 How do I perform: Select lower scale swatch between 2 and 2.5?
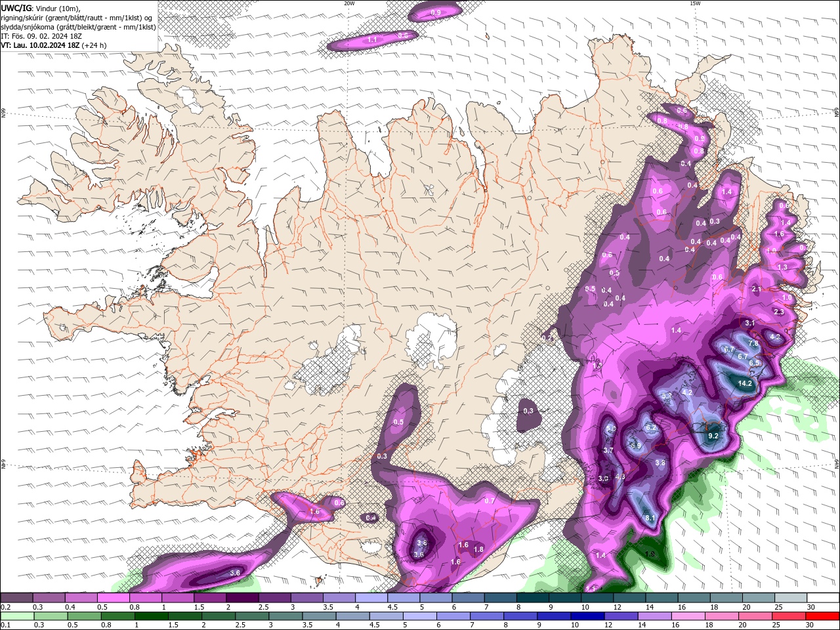[x=219, y=616]
